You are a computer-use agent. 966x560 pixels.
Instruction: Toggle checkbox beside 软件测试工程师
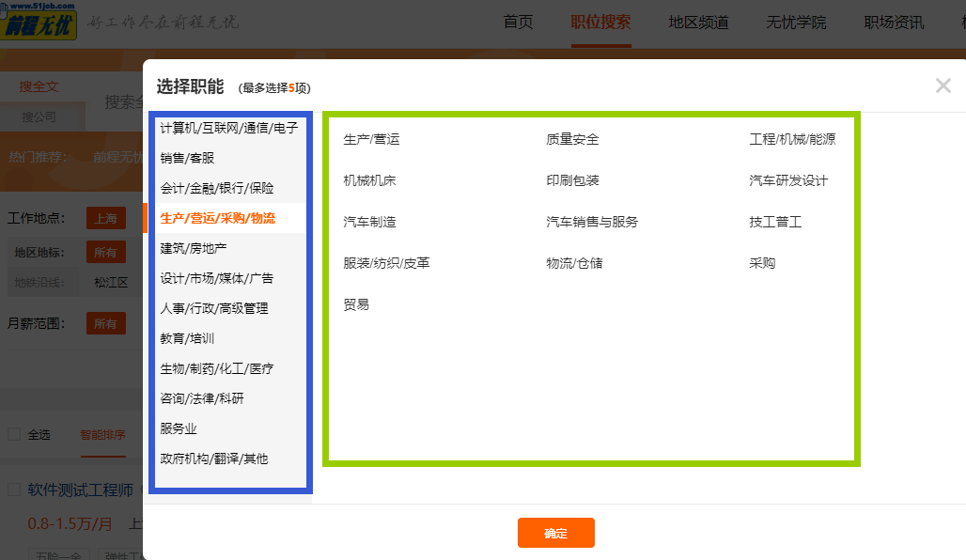14,490
